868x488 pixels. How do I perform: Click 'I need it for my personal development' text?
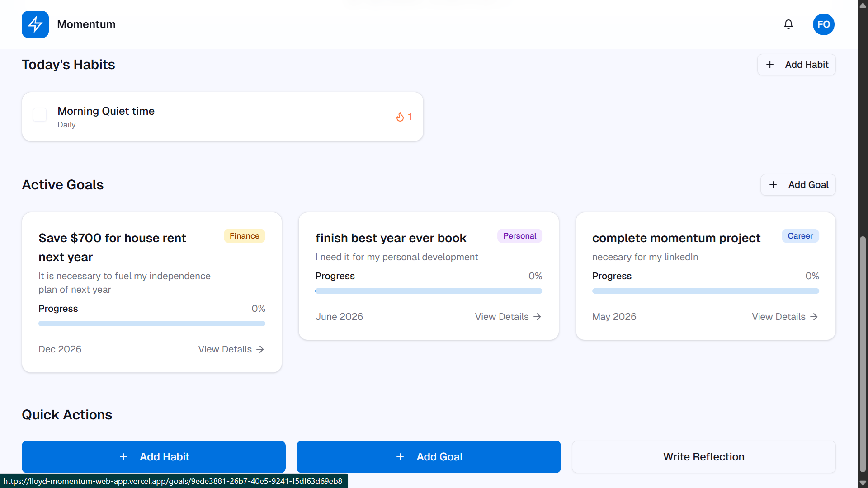click(x=396, y=257)
